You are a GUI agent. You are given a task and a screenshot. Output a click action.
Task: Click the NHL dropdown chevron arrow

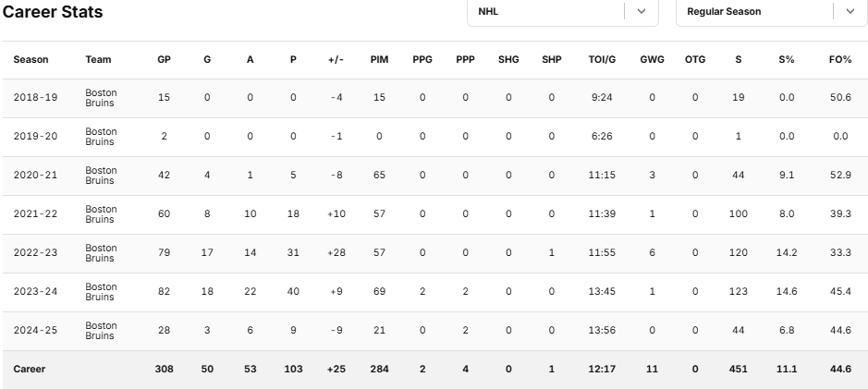point(642,12)
